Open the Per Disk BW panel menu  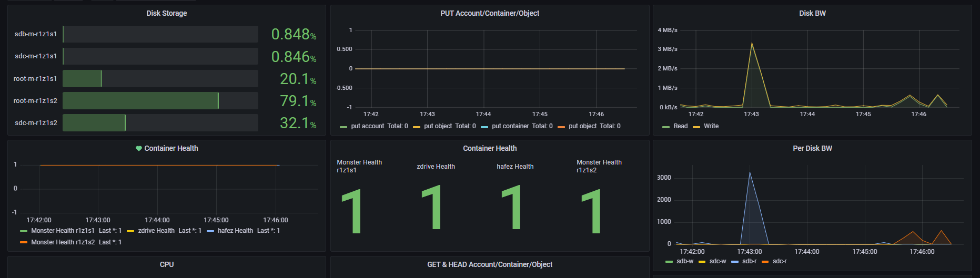coord(812,148)
